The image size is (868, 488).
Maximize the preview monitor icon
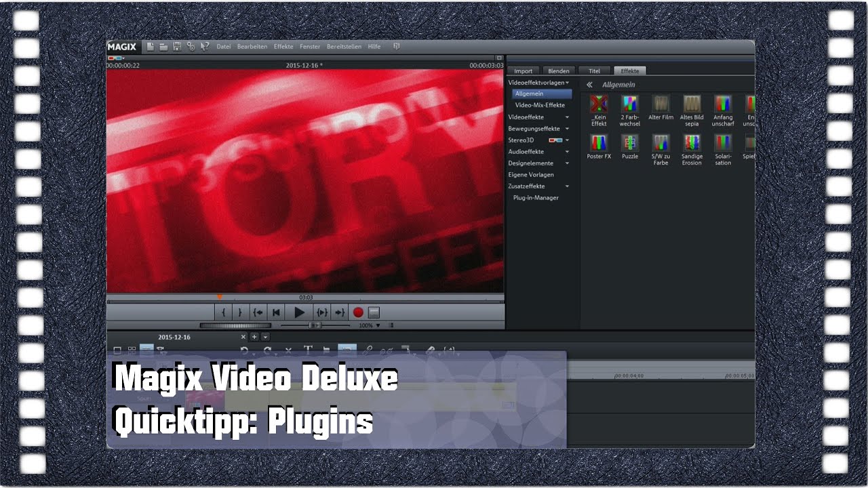pos(499,58)
